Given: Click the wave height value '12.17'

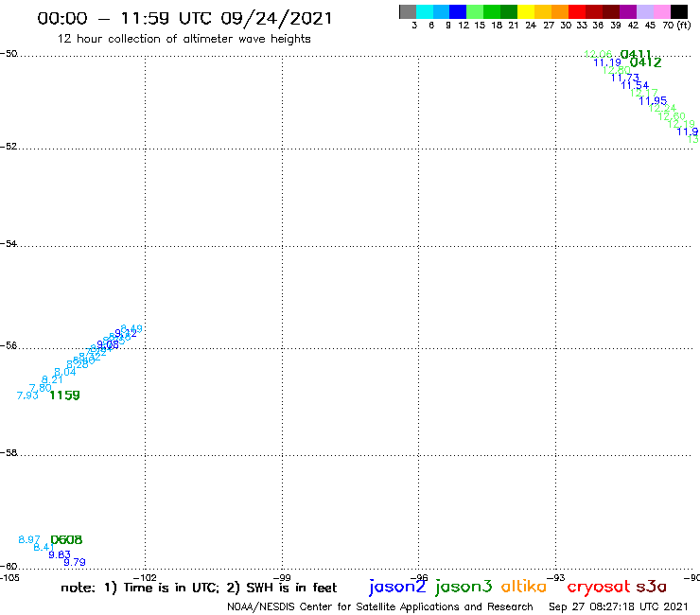Looking at the screenshot, I should 644,93.
